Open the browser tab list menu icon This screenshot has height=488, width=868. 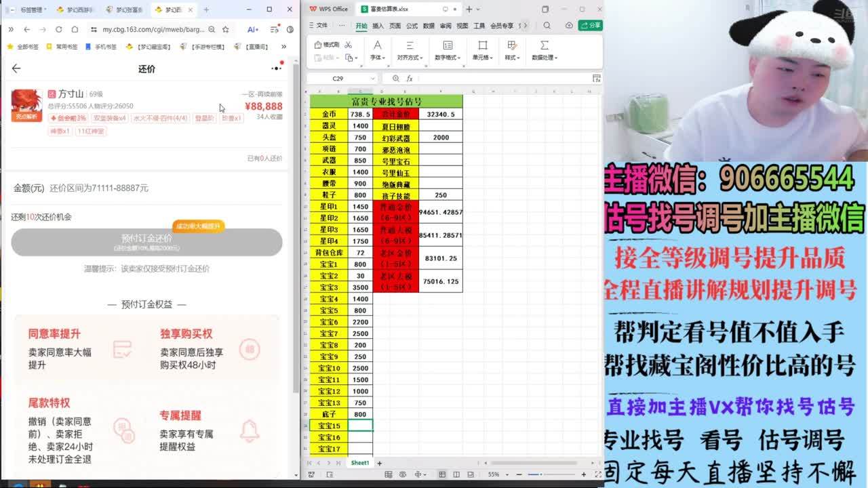coord(274,30)
